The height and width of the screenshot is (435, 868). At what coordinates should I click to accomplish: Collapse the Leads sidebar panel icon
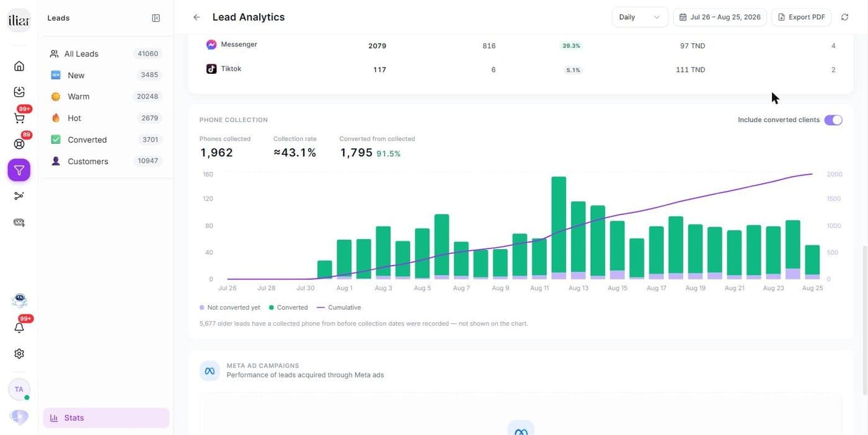point(156,18)
